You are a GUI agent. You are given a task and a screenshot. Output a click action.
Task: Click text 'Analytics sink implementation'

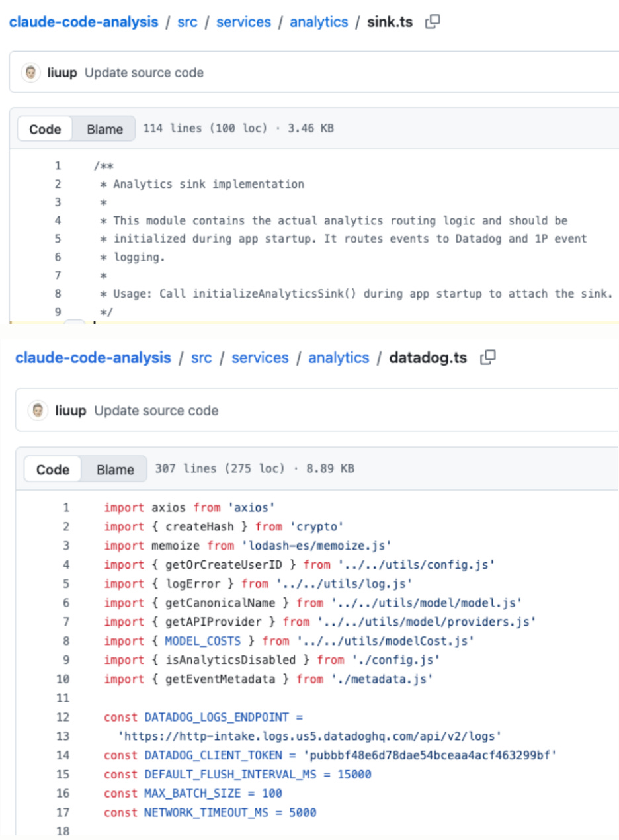[209, 184]
